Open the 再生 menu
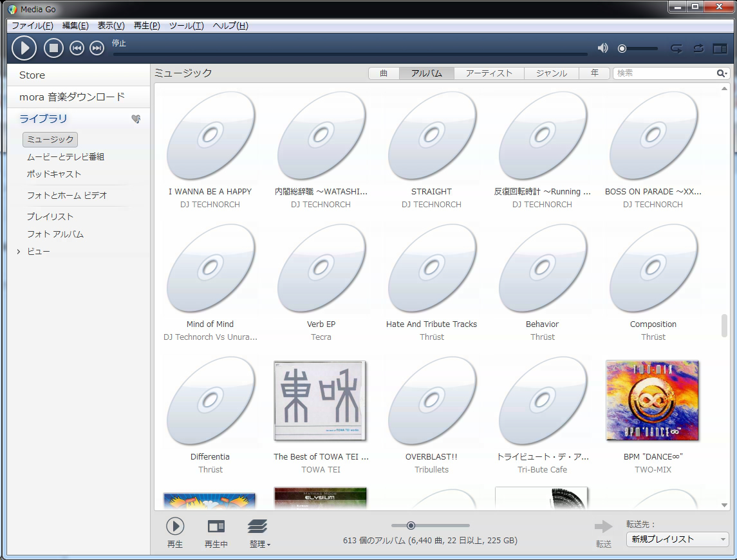This screenshot has width=737, height=560. (147, 25)
